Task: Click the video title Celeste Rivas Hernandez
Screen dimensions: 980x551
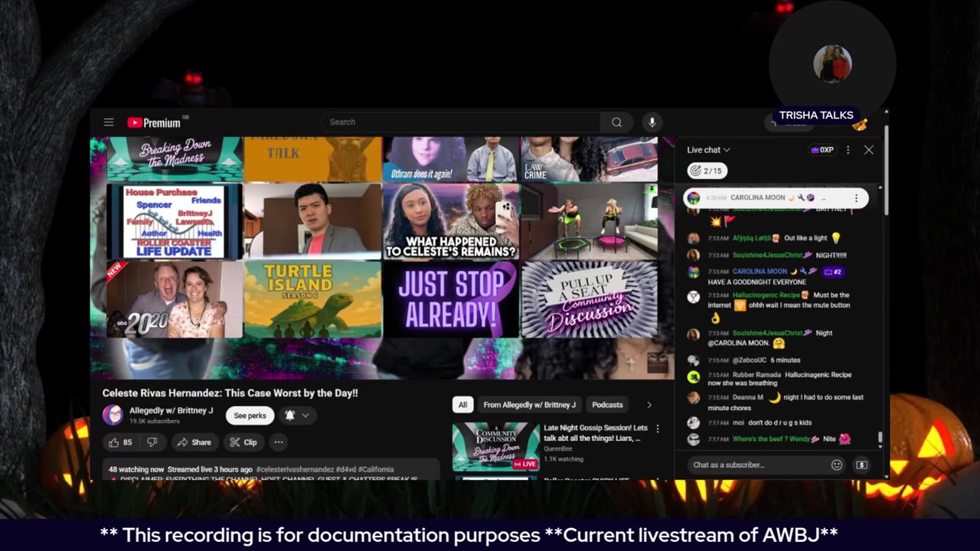Action: [x=230, y=393]
